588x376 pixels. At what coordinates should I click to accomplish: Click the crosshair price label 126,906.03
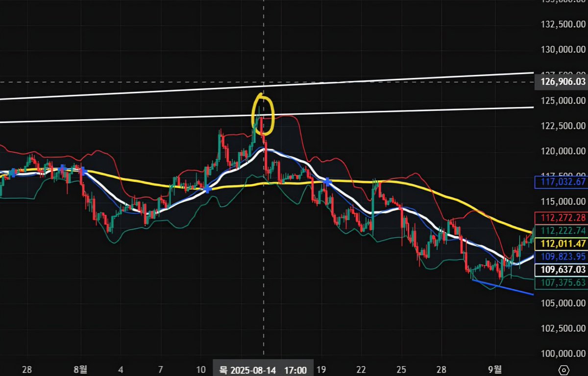pyautogui.click(x=562, y=82)
